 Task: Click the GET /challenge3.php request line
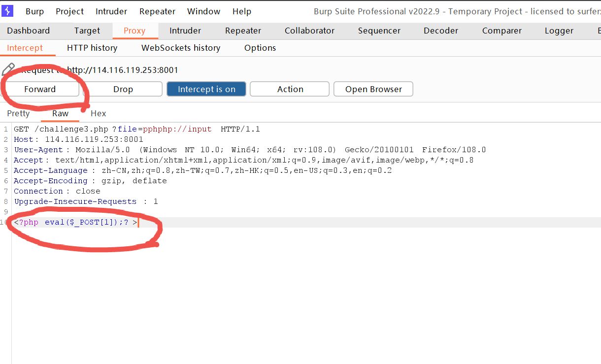coord(137,129)
